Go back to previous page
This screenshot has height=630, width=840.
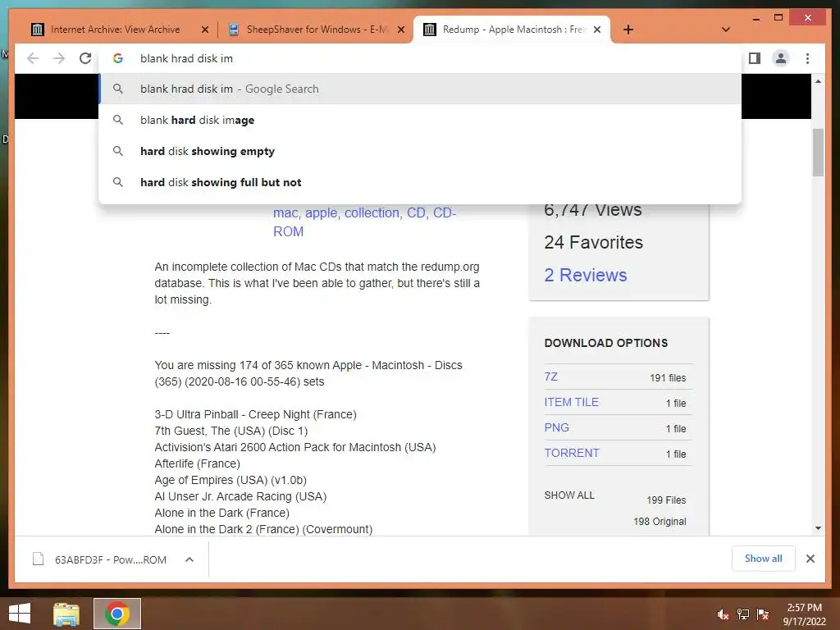33,58
